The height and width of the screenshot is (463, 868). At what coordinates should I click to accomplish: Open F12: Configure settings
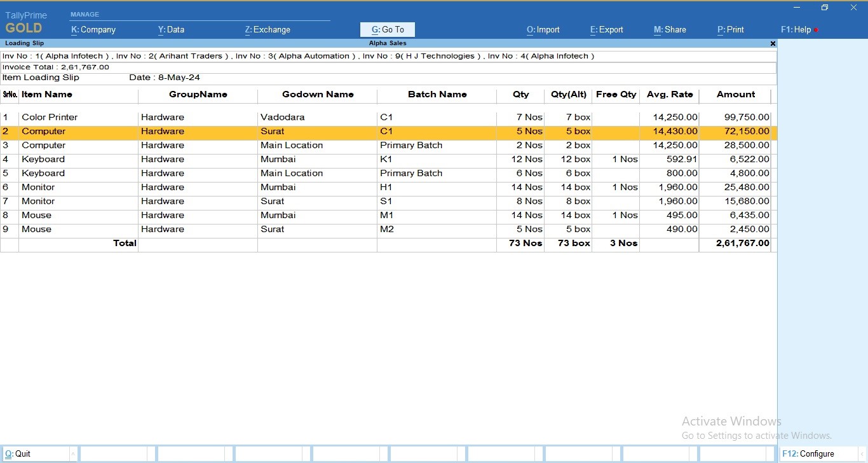point(810,453)
